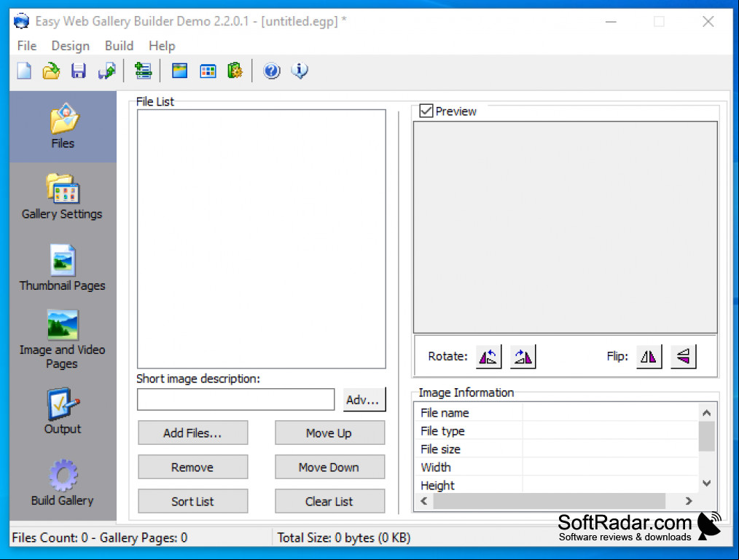Click the Save As toolbar icon
Viewport: 739px width, 560px height.
[x=107, y=71]
